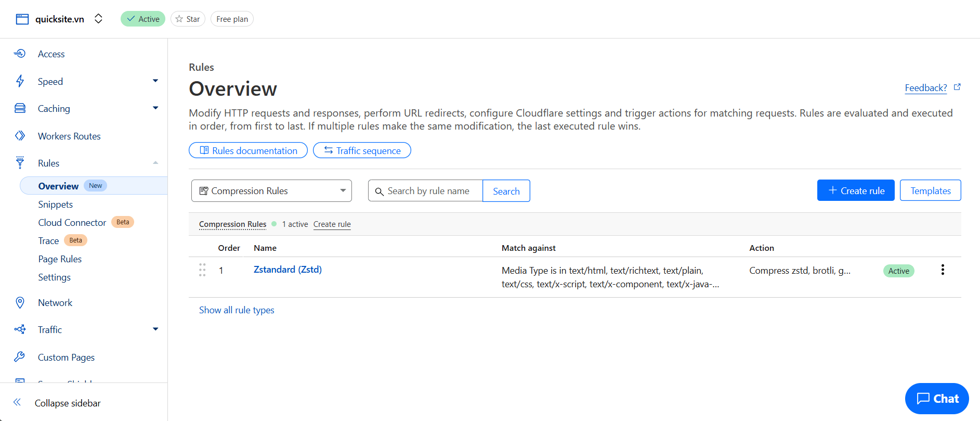
Task: Click the Custom Pages wrench icon
Action: click(20, 357)
